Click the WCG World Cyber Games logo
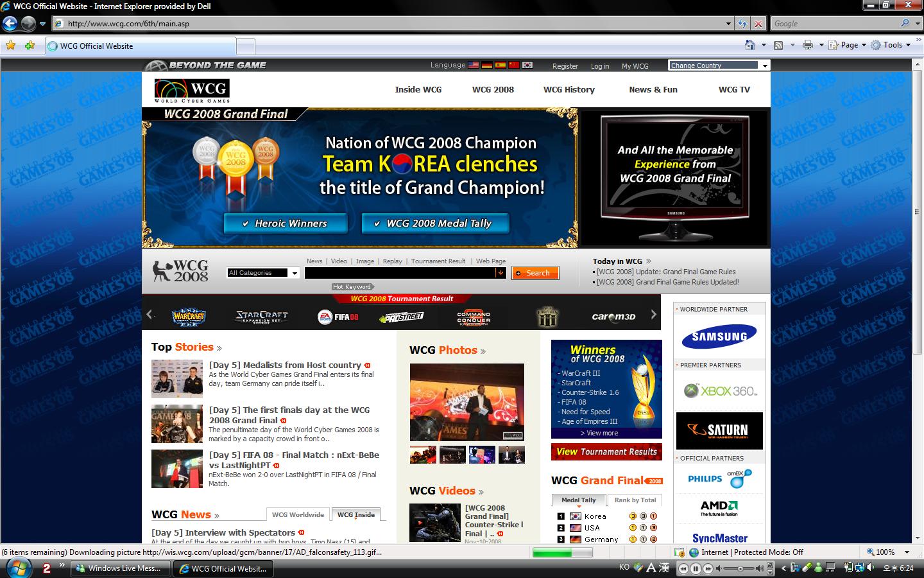Image resolution: width=924 pixels, height=578 pixels. pyautogui.click(x=192, y=91)
